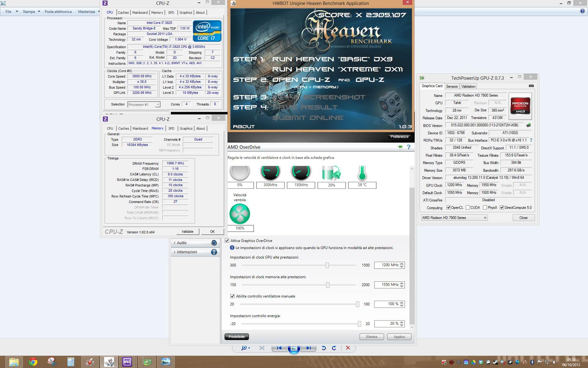Click the GPU clock slider handle

pos(327,265)
